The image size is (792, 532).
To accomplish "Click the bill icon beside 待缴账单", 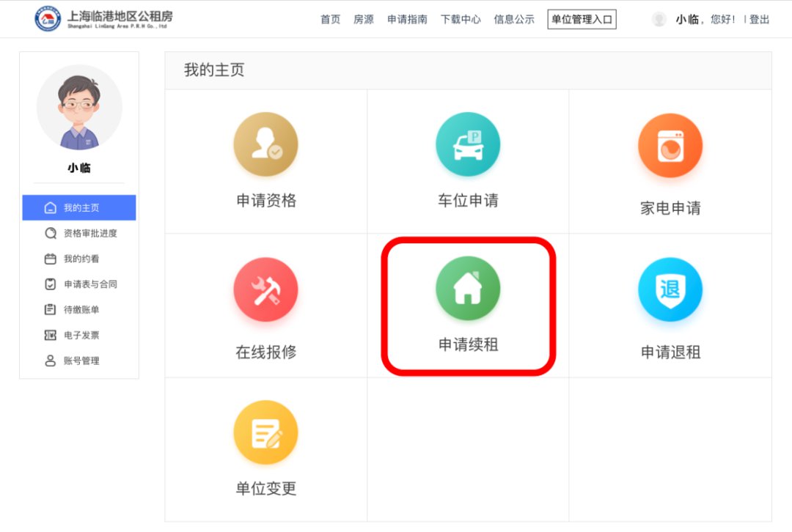I will click(50, 309).
